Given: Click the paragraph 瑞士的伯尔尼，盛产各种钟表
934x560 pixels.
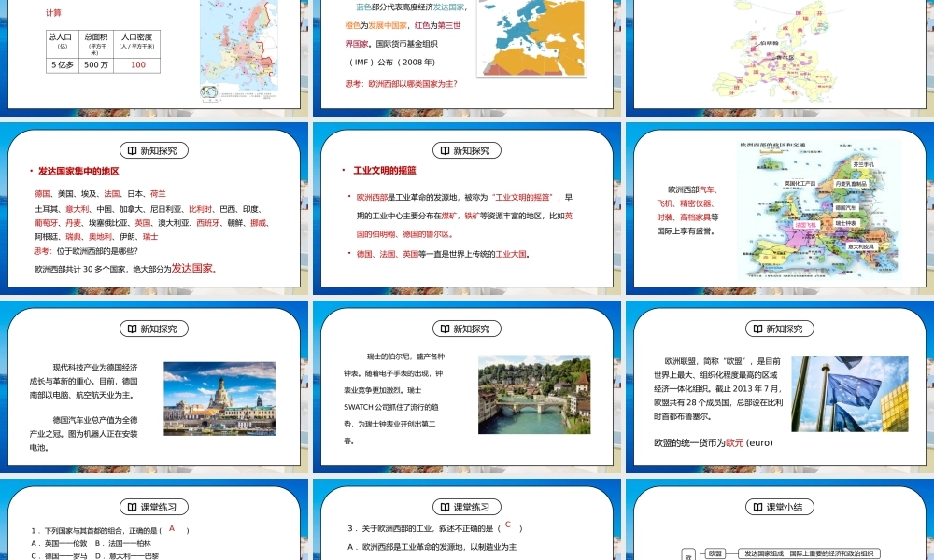Looking at the screenshot, I should click(x=394, y=399).
